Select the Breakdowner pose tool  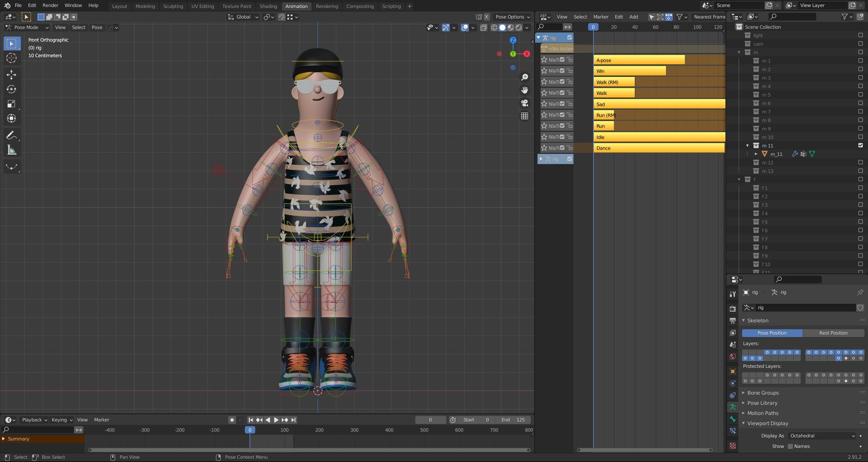pos(12,167)
